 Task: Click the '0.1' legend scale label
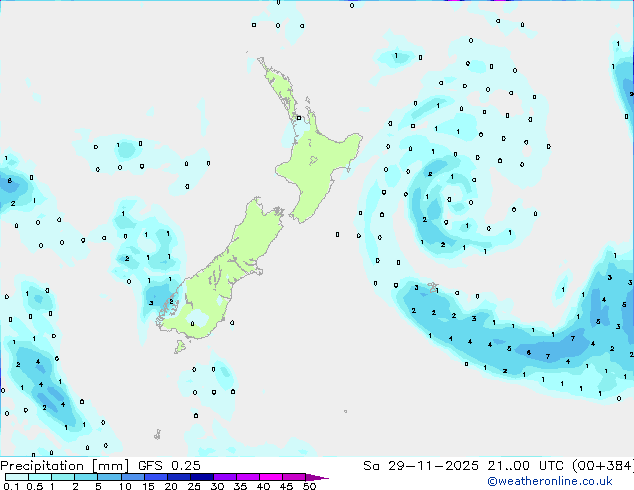pyautogui.click(x=11, y=486)
